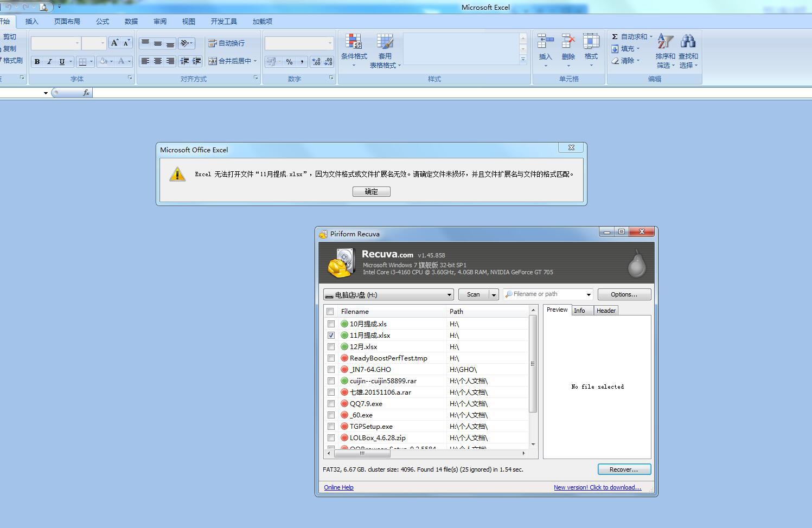Open the 数据 ribbon tab
812x528 pixels.
(131, 22)
